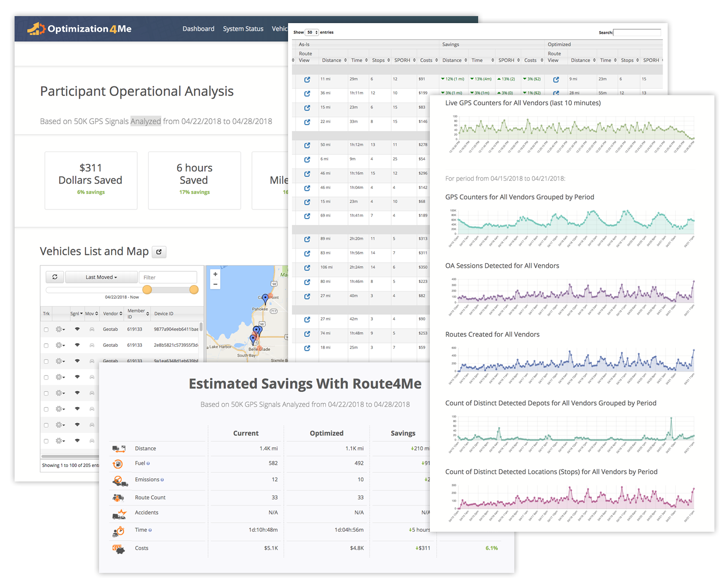728x587 pixels.
Task: Click the Fuel help icon
Action: pos(148,463)
